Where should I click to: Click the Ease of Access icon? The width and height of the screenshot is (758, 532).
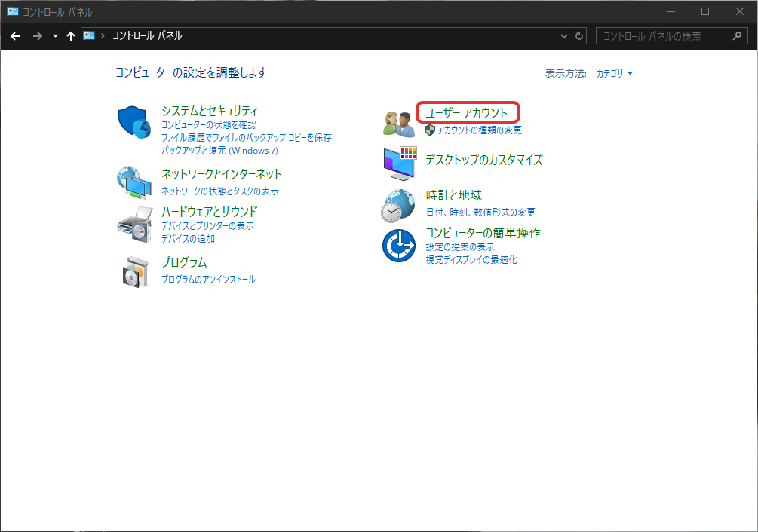pos(399,246)
